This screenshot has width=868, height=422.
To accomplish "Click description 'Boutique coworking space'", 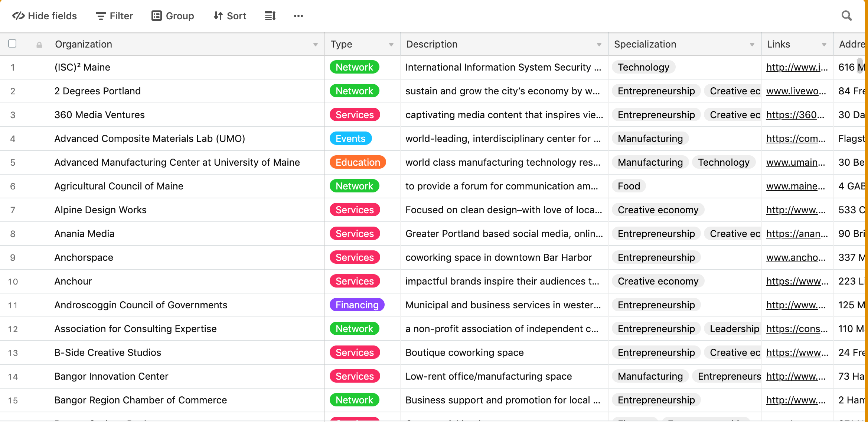I will pos(464,353).
